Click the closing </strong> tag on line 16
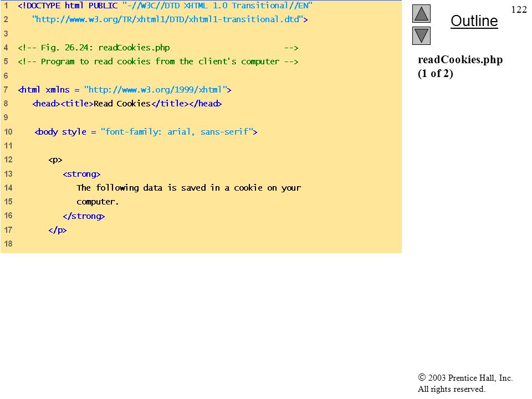532x399 pixels. pyautogui.click(x=84, y=216)
